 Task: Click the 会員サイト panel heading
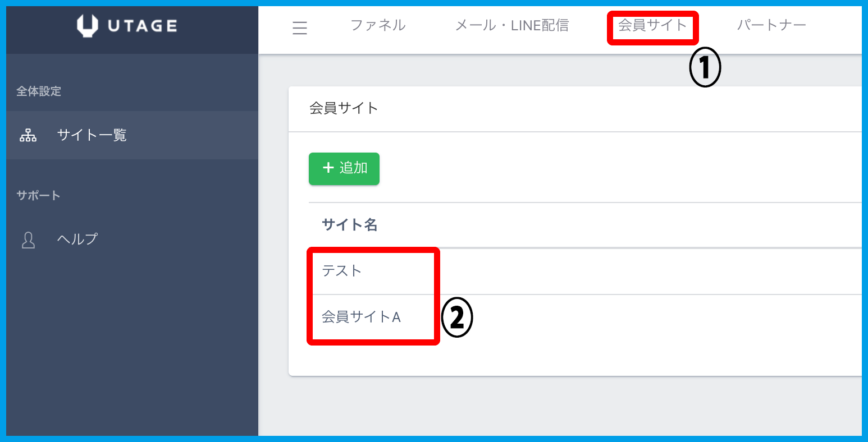tap(344, 108)
